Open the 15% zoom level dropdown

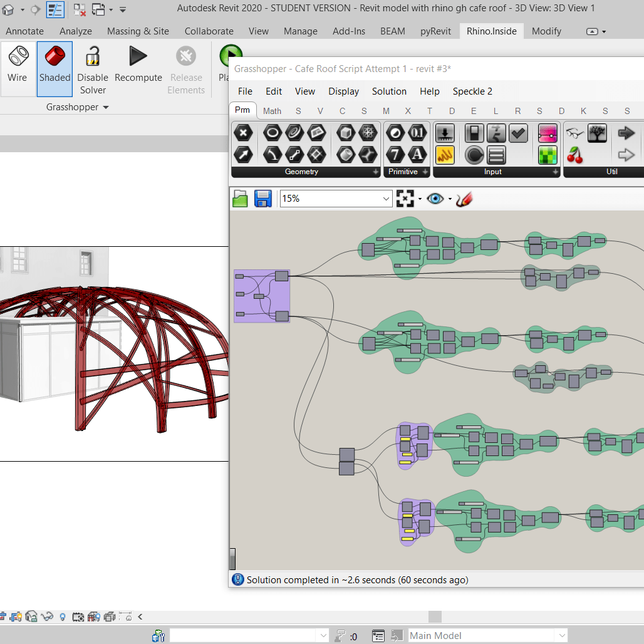(386, 199)
